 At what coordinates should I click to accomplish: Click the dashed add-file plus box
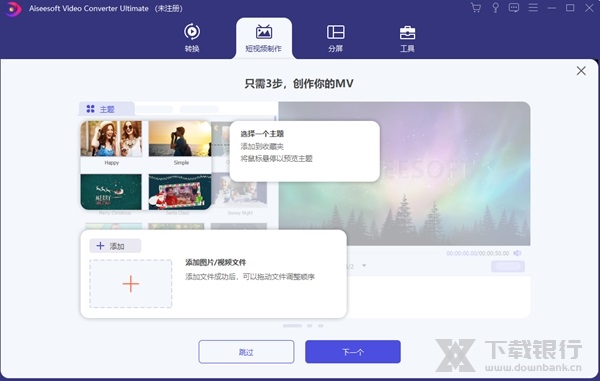coord(131,284)
